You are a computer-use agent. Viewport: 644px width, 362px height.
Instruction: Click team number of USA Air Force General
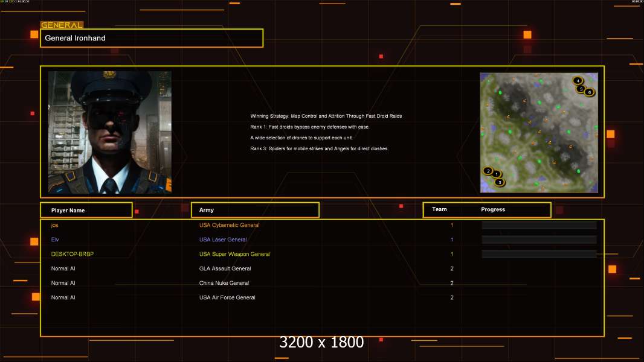tap(452, 297)
